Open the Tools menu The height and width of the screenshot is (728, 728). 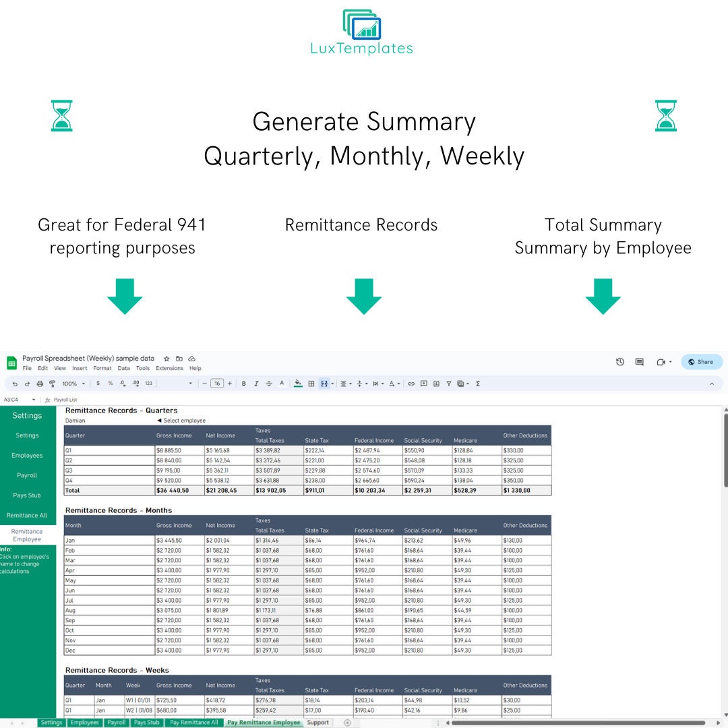point(142,368)
